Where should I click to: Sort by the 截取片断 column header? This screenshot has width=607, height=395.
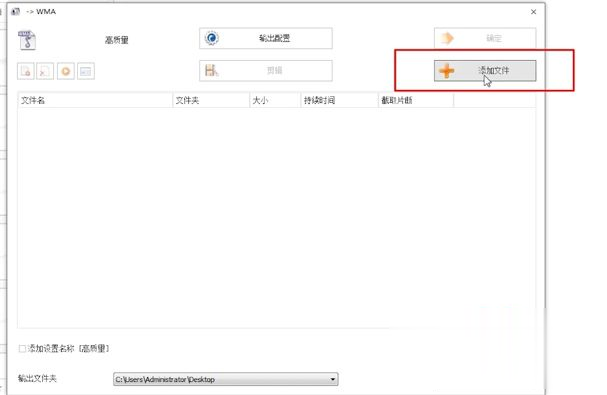point(416,100)
